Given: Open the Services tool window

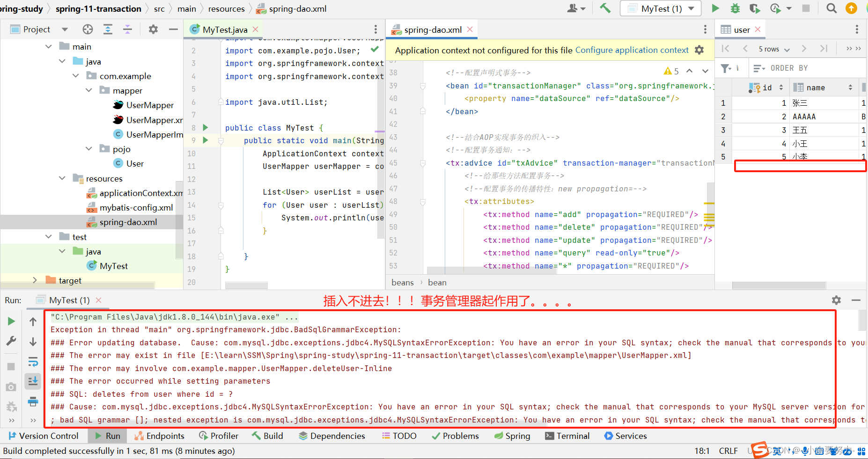Looking at the screenshot, I should click(625, 436).
